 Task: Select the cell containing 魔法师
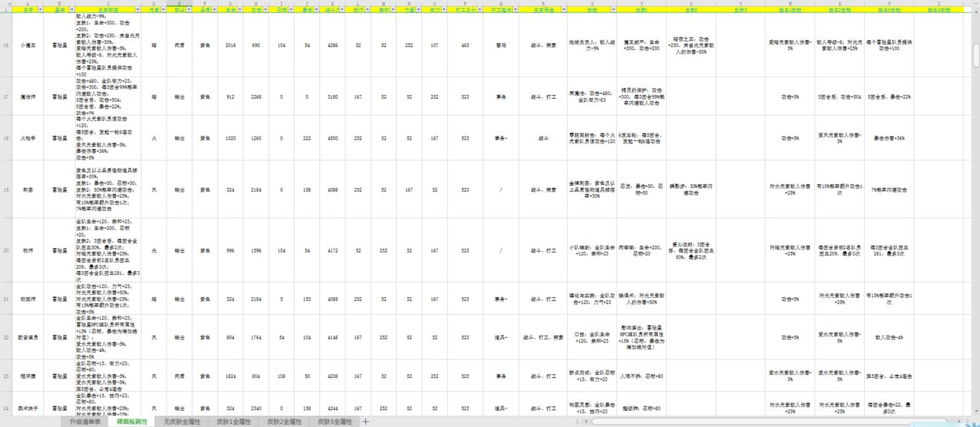[x=27, y=96]
